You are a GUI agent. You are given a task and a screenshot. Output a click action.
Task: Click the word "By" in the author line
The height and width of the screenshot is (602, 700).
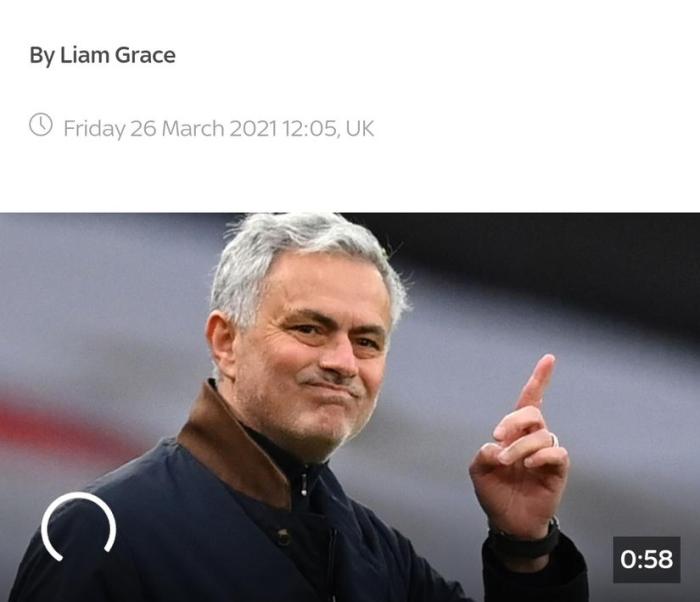point(42,56)
